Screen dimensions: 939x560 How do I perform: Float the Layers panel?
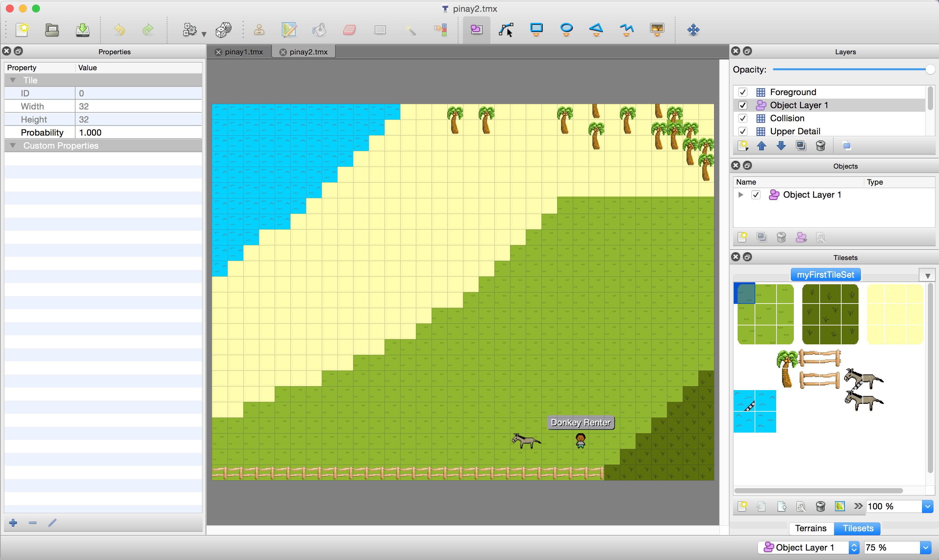(747, 51)
